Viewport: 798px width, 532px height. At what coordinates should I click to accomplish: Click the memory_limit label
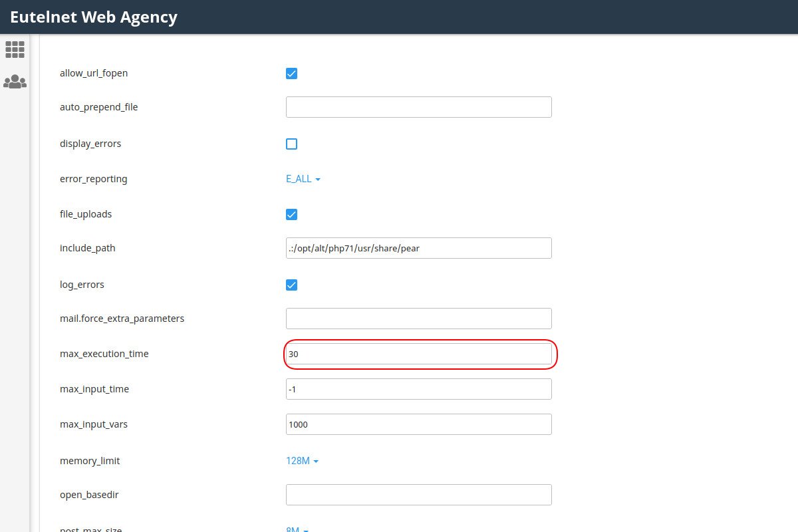(x=90, y=461)
